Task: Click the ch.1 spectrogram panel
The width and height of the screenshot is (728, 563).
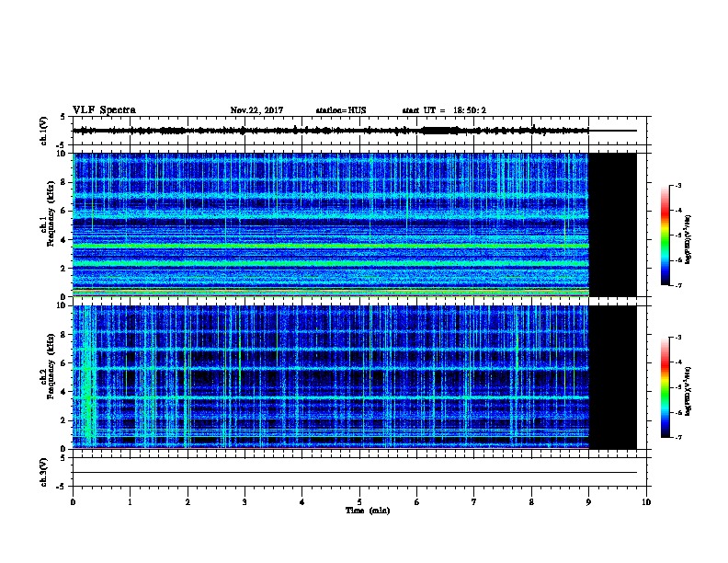Action: point(354,224)
